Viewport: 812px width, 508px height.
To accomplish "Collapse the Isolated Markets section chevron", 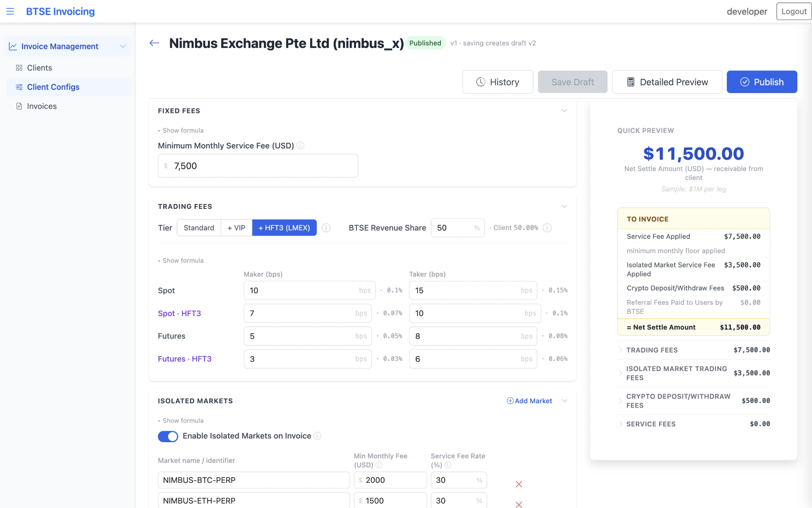I will 564,401.
